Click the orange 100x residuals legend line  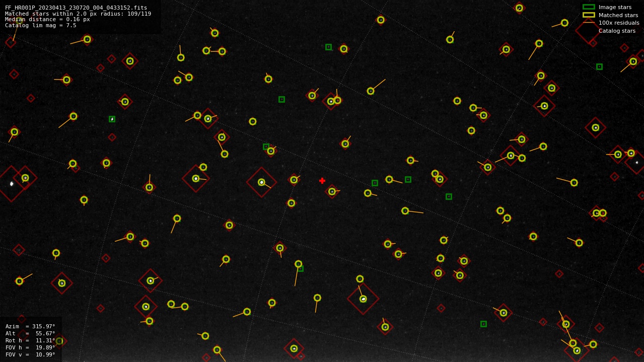(x=589, y=23)
